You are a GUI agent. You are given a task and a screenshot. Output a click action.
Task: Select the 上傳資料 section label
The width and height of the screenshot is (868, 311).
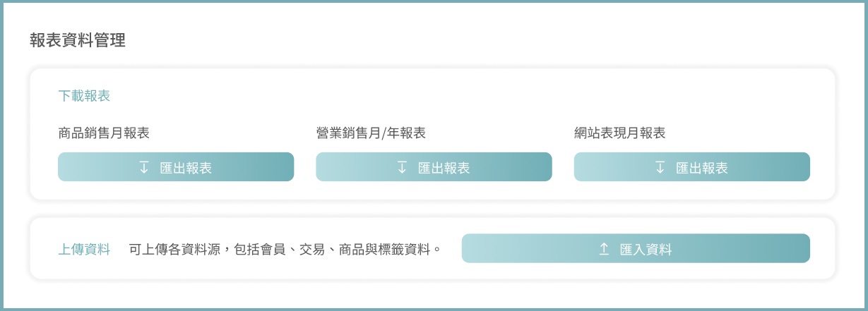84,249
